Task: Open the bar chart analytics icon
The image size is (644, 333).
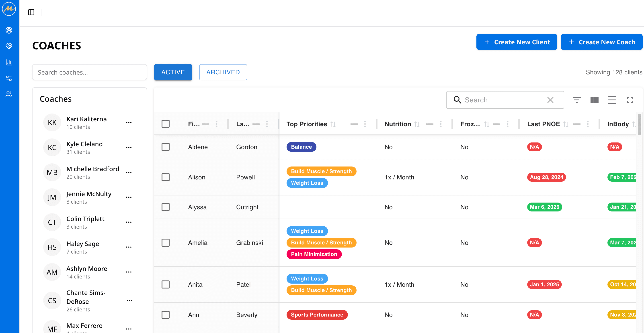Action: [9, 62]
